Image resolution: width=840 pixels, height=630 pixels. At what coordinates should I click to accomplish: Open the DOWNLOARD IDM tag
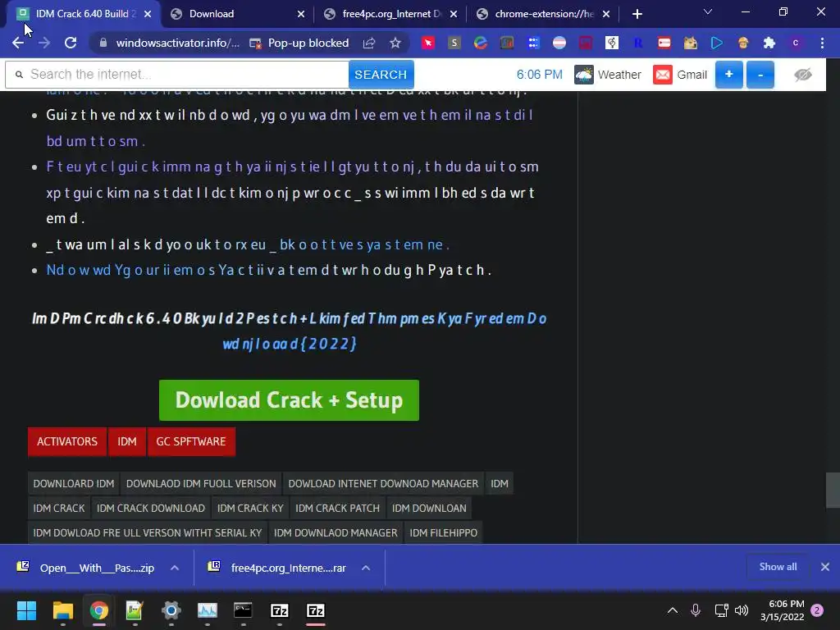(x=74, y=484)
